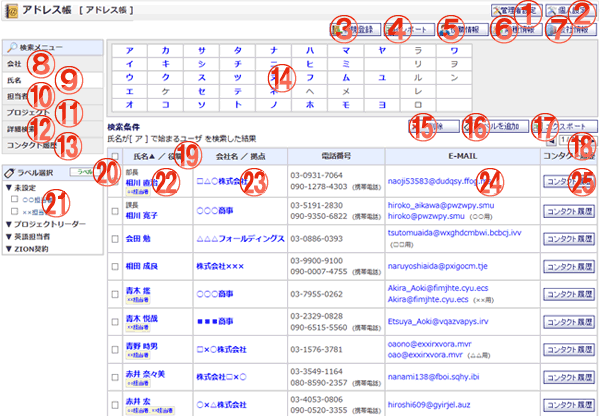The height and width of the screenshot is (416, 600).
Task: Click the 会社情報 company info button
Action: [x=571, y=29]
